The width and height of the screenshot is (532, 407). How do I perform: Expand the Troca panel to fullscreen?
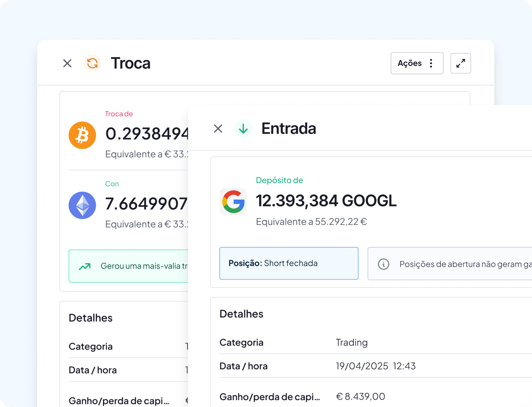461,63
